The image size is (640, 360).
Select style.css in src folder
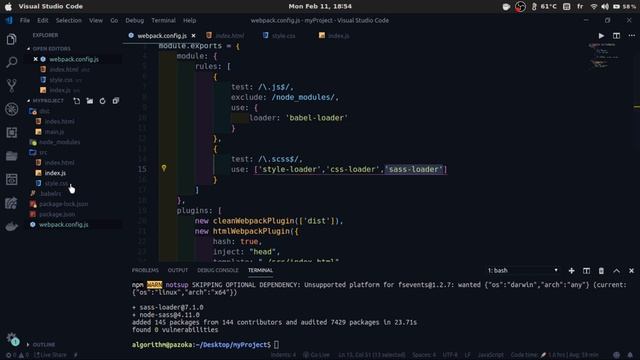[56, 184]
